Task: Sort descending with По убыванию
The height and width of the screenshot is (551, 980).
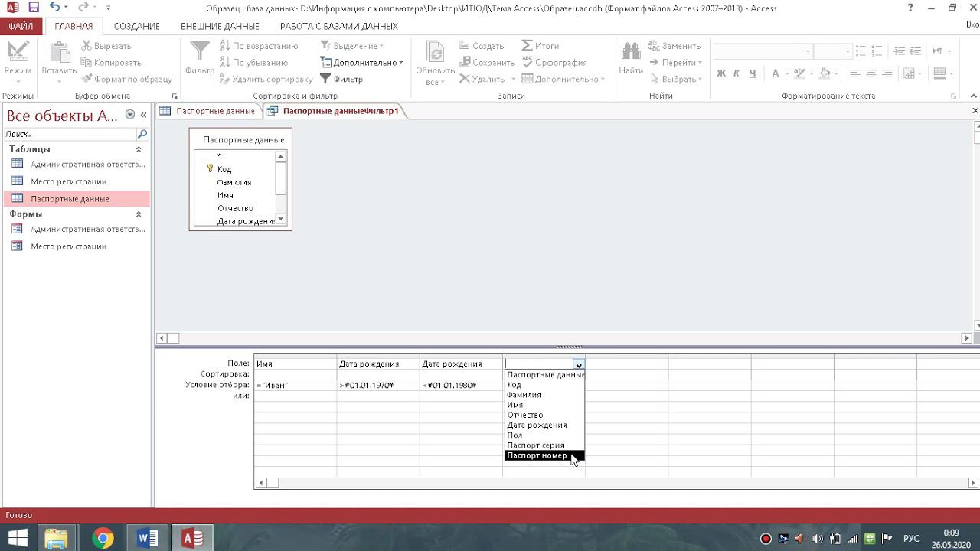Action: tap(253, 63)
